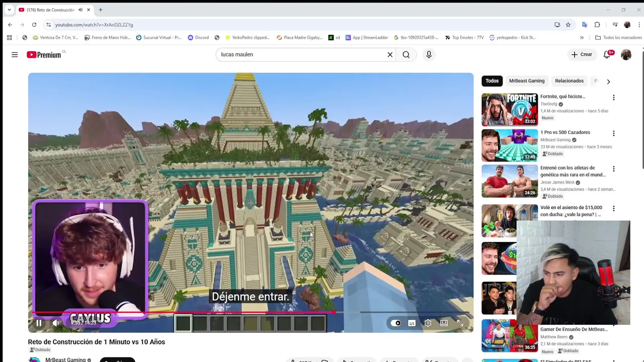Switch to theater mode view
Screen dimensions: 644x362
click(444, 323)
